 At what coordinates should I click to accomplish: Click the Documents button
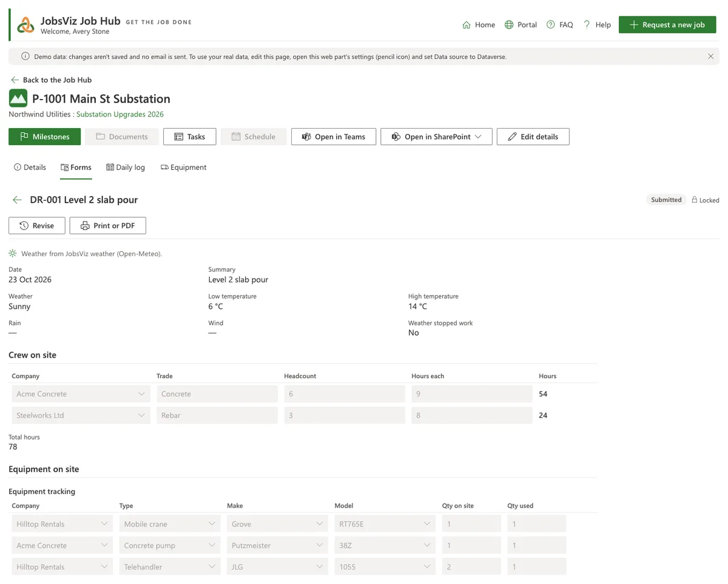tap(121, 137)
